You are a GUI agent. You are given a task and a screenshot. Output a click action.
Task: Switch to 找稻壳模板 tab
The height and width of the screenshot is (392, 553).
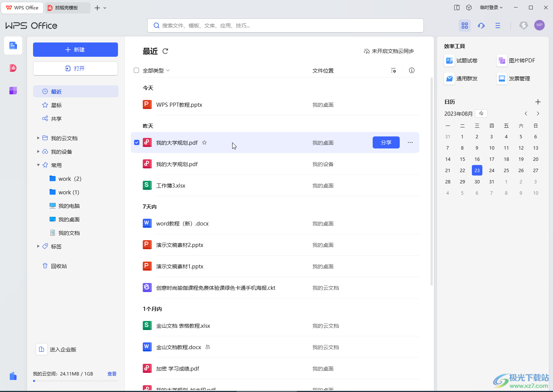[x=68, y=8]
